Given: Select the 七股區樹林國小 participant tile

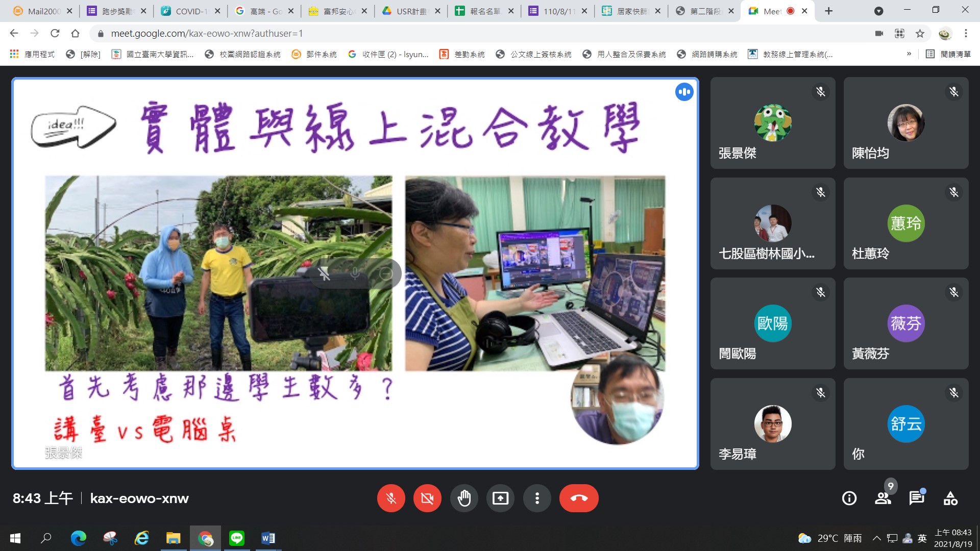Looking at the screenshot, I should click(773, 223).
